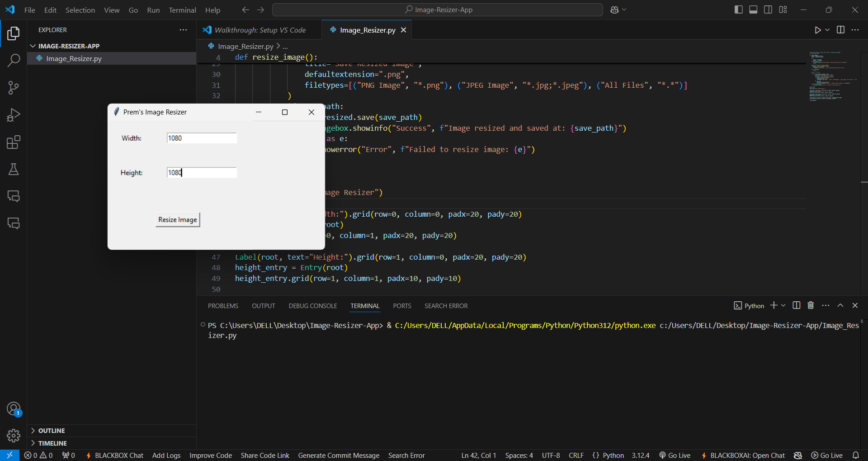Switch to the DEBUG CONSOLE tab
The image size is (868, 461).
313,306
